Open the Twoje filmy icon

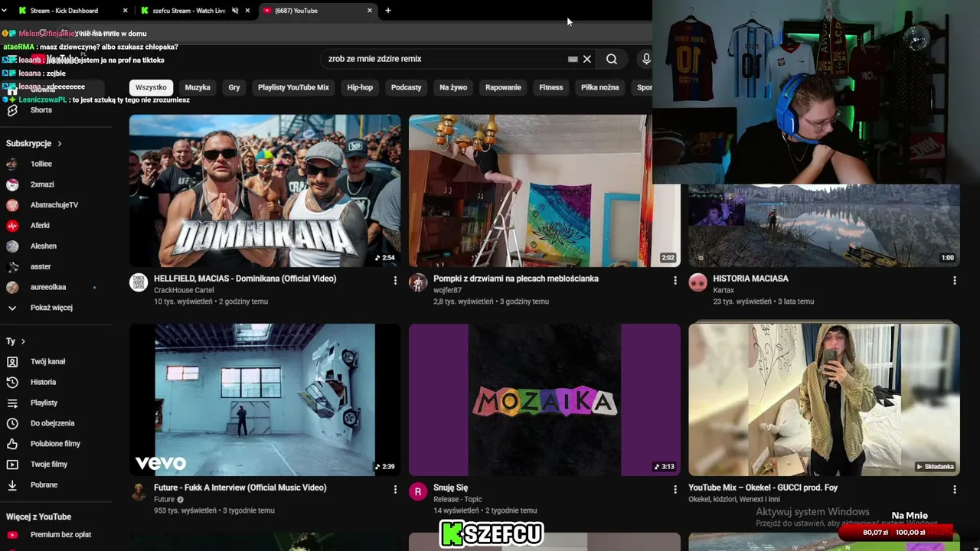click(12, 465)
